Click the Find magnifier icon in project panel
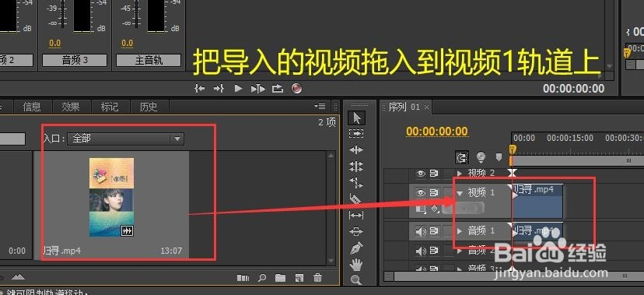 tap(262, 278)
